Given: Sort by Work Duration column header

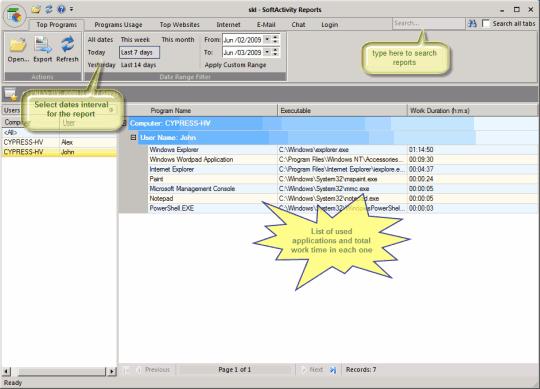Looking at the screenshot, I should pyautogui.click(x=472, y=111).
